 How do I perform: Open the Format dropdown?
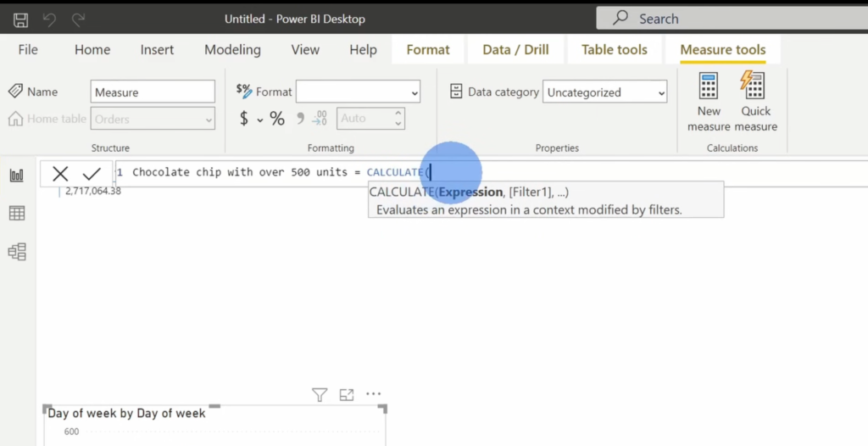(359, 92)
